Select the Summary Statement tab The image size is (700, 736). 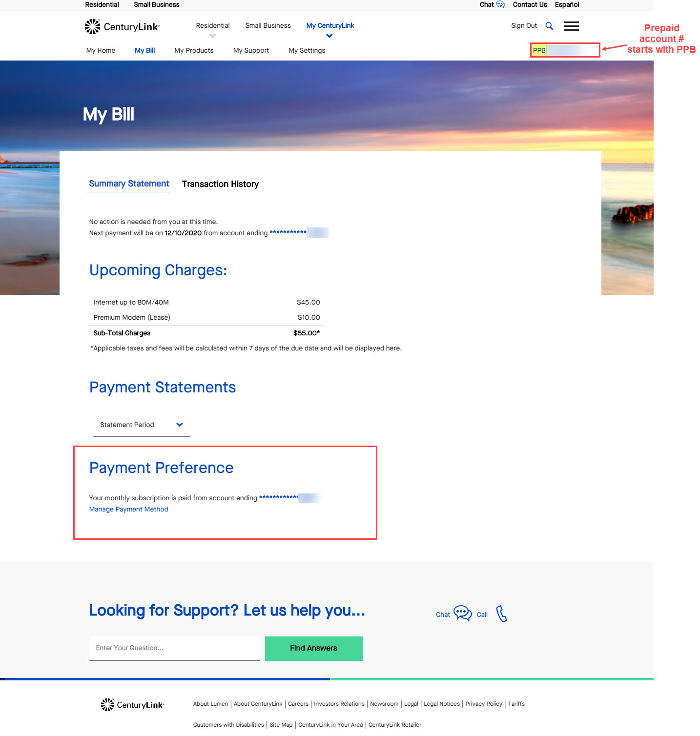tap(129, 184)
